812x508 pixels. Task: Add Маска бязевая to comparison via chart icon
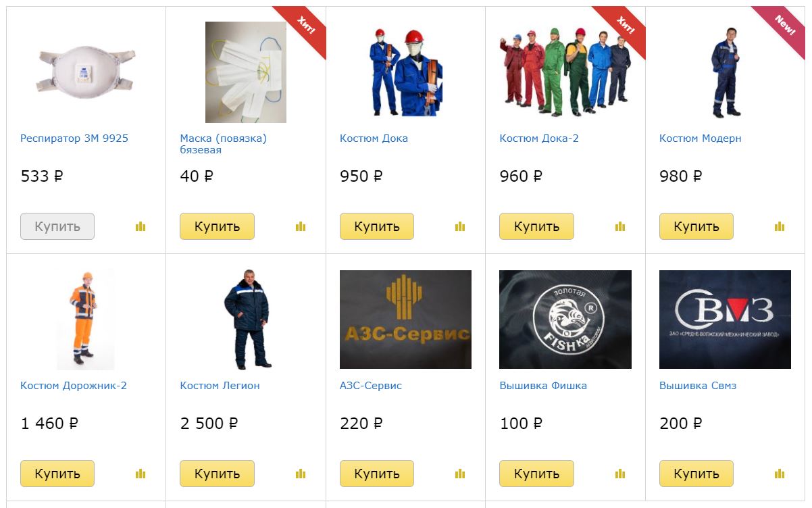click(301, 227)
